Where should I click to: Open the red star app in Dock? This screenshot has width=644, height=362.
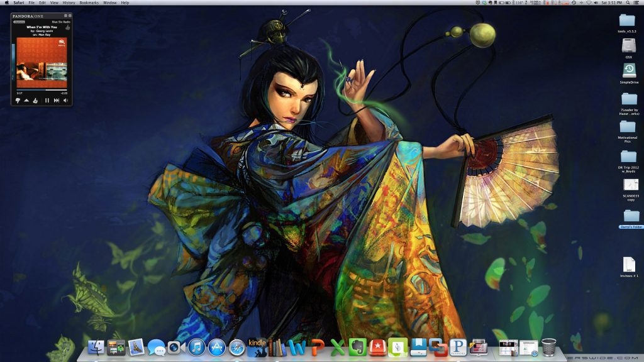[x=378, y=348]
